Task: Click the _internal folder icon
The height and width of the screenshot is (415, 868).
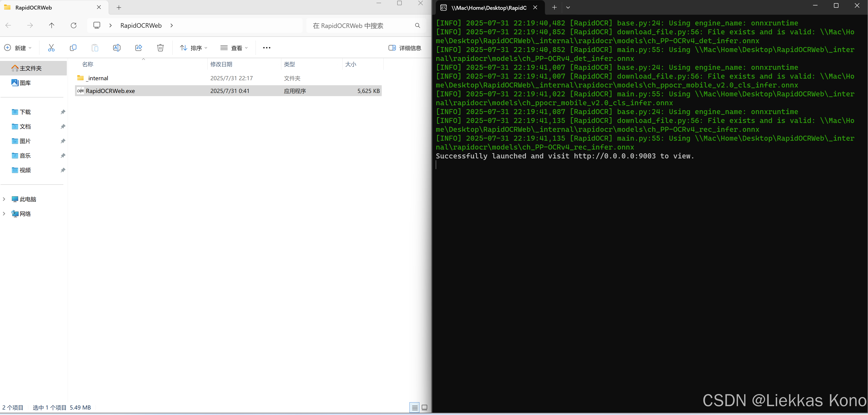Action: pos(80,78)
